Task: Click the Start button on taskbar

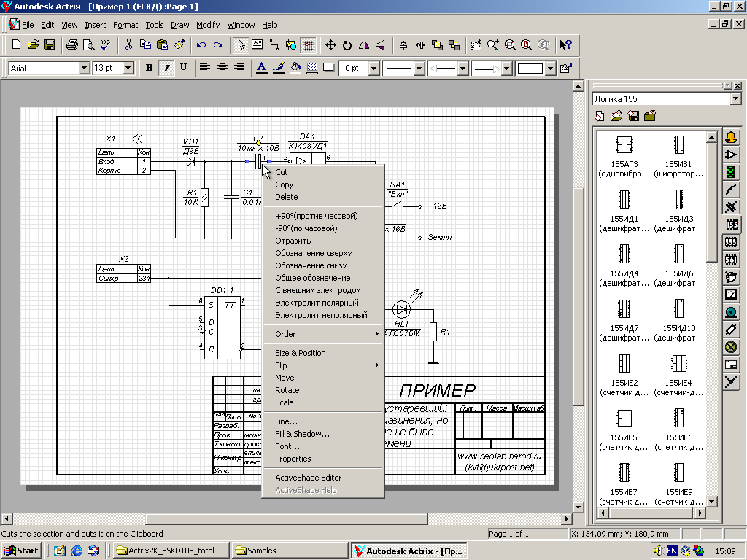Action: [21, 551]
